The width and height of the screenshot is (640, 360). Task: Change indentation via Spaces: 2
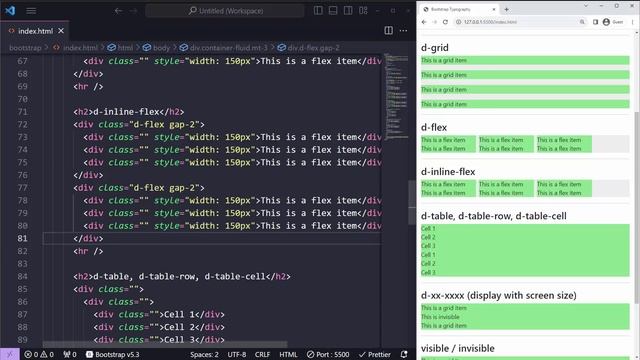tap(204, 354)
